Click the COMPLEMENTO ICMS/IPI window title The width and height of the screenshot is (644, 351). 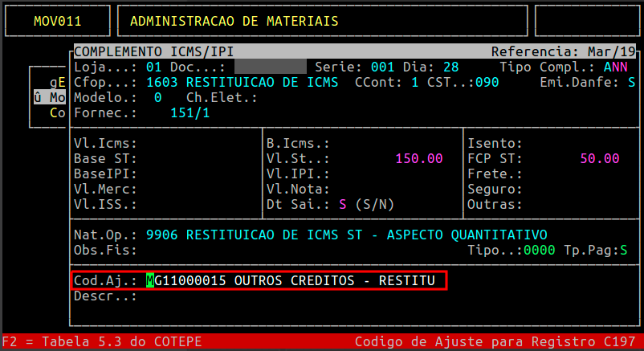coord(153,51)
